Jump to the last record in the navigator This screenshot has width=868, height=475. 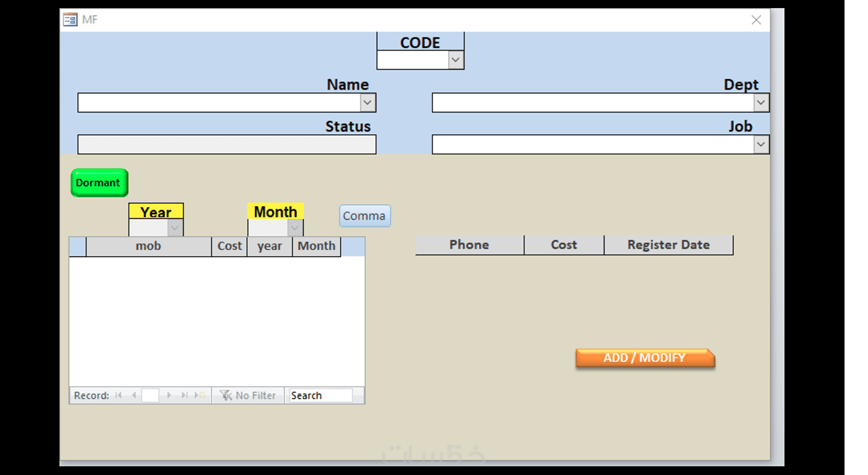pyautogui.click(x=184, y=395)
